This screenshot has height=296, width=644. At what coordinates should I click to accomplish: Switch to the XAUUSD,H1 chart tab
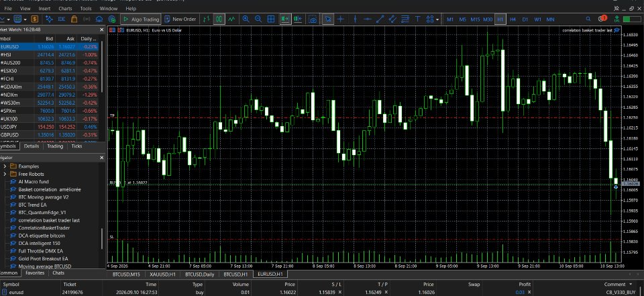162,274
